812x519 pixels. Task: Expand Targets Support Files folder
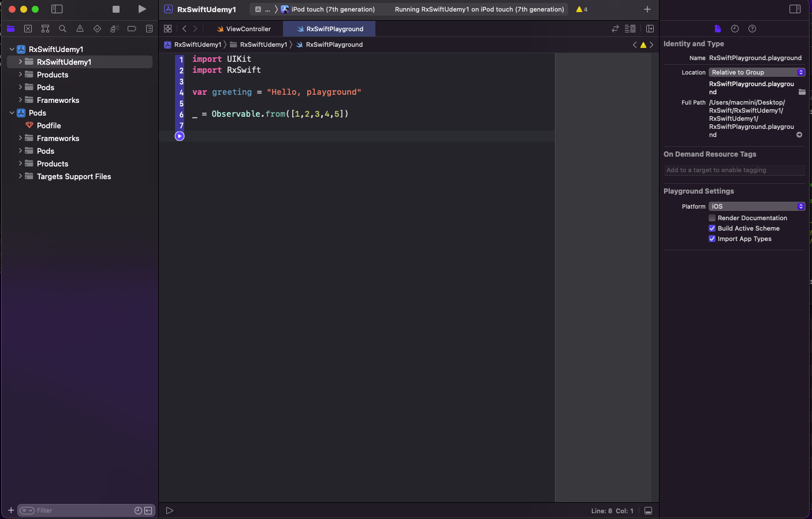(20, 176)
